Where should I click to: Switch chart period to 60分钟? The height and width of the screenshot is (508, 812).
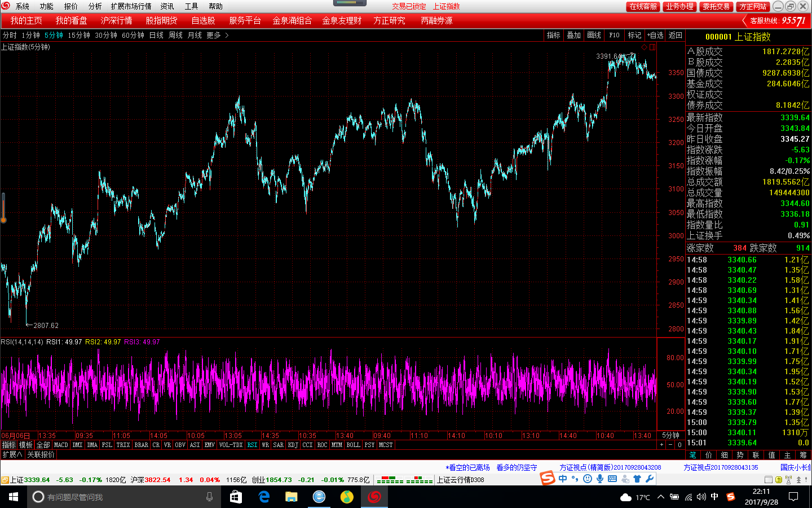pyautogui.click(x=133, y=35)
